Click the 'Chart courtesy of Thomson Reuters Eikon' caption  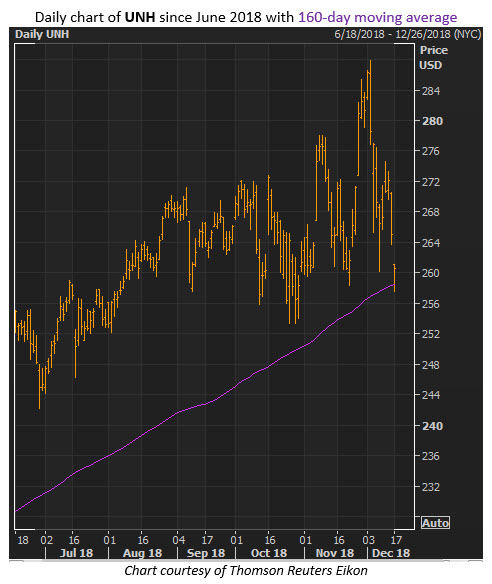246,571
